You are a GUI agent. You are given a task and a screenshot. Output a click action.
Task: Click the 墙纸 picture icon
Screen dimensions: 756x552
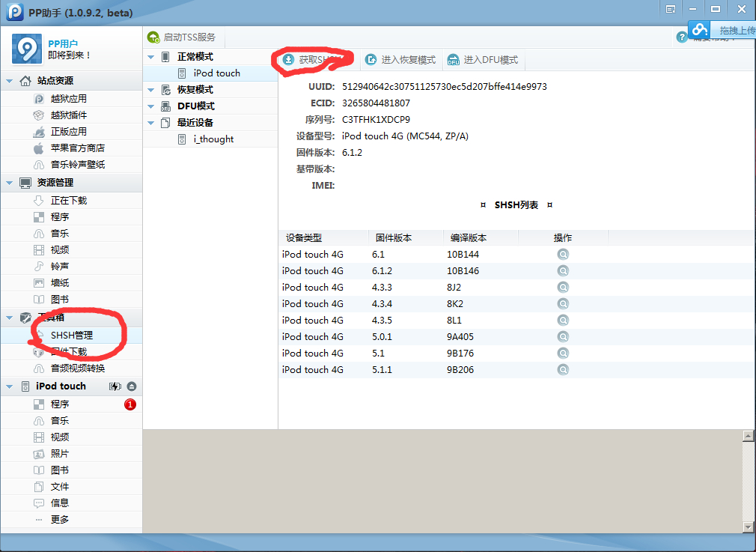click(39, 283)
